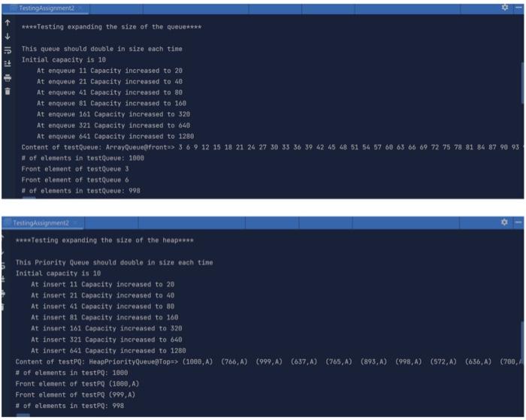Click line 'At insert 41 Capacity increased to 80'
The width and height of the screenshot is (526, 420).
click(x=103, y=307)
